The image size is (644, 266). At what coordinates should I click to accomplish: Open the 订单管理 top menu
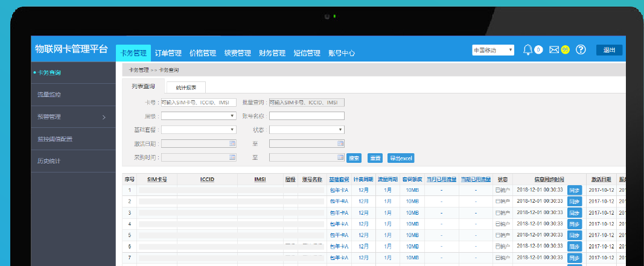[x=168, y=53]
